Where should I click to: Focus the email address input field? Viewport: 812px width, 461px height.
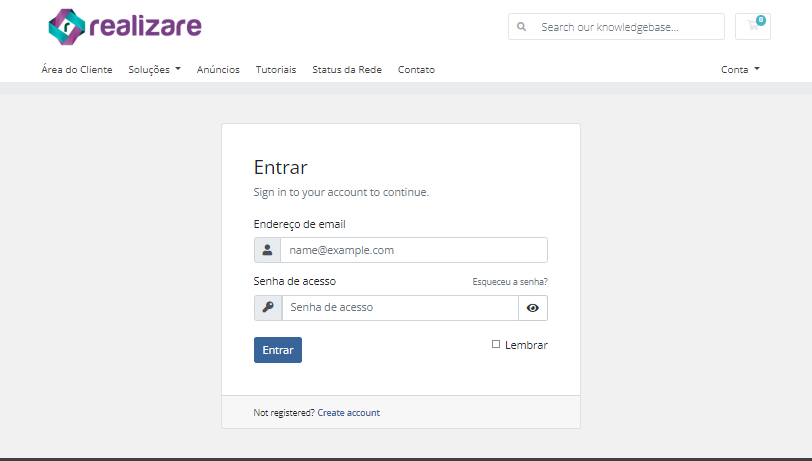[414, 250]
